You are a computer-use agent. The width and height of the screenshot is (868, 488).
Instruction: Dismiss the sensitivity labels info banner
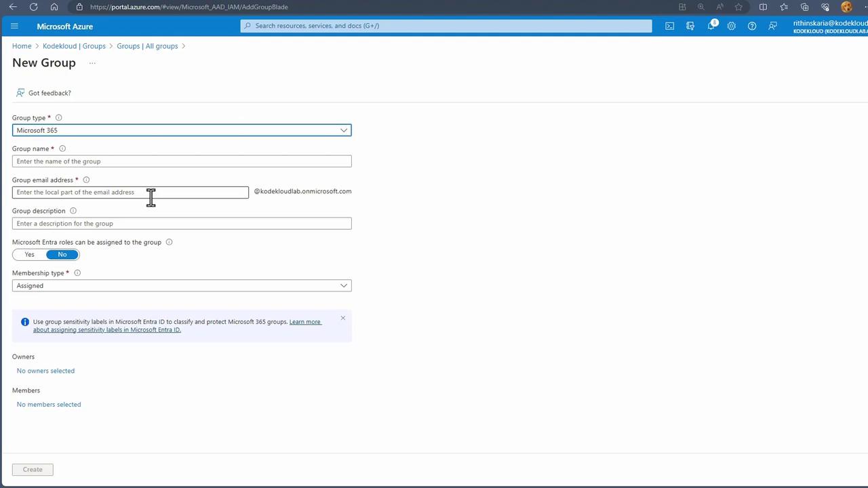coord(342,318)
